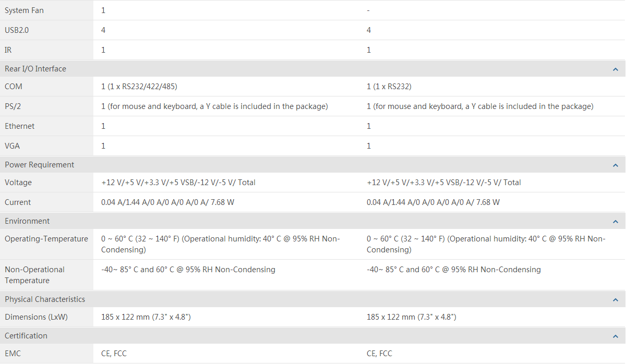Screen dimensions: 626x364
Task: Collapse the Physical Characteristics section chevron
Action: coord(615,300)
